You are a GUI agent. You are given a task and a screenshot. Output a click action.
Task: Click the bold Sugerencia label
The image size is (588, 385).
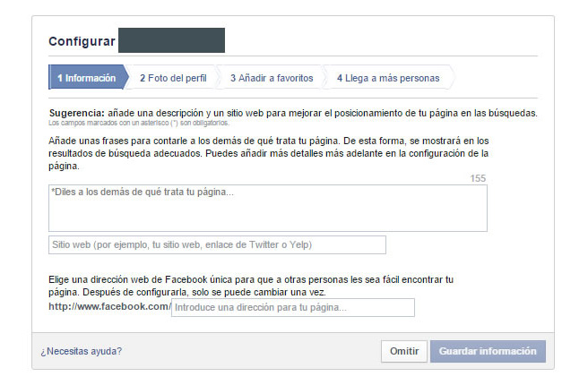click(x=77, y=113)
